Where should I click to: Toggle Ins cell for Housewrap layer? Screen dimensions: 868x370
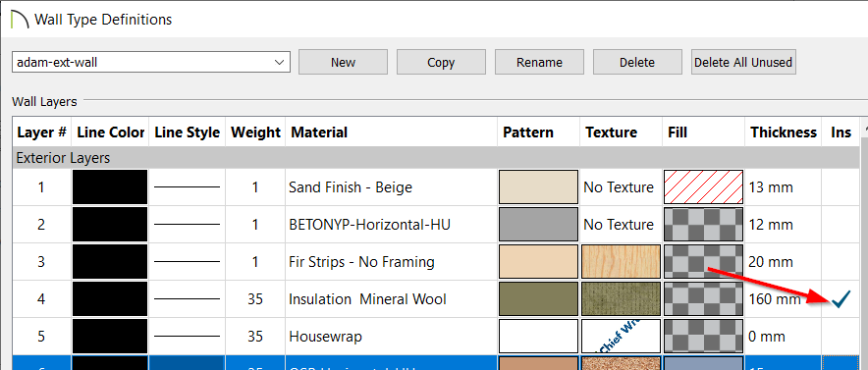pyautogui.click(x=841, y=336)
